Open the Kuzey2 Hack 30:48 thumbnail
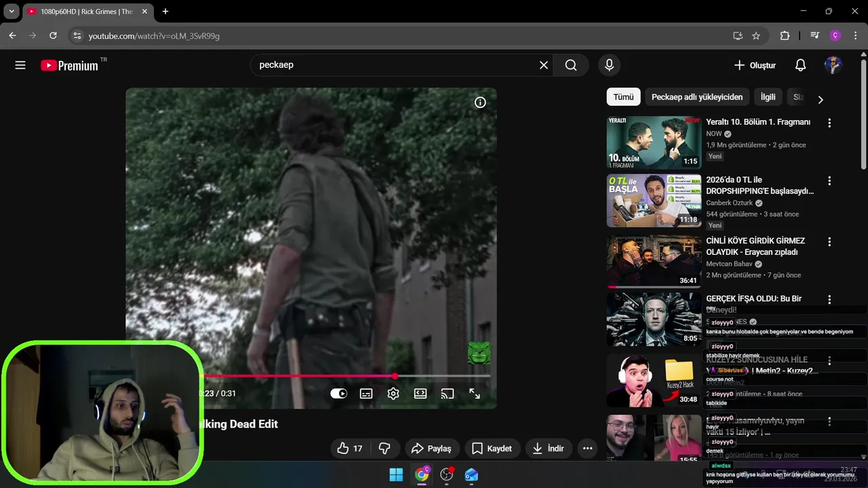Viewport: 868px width, 488px height. pos(654,380)
